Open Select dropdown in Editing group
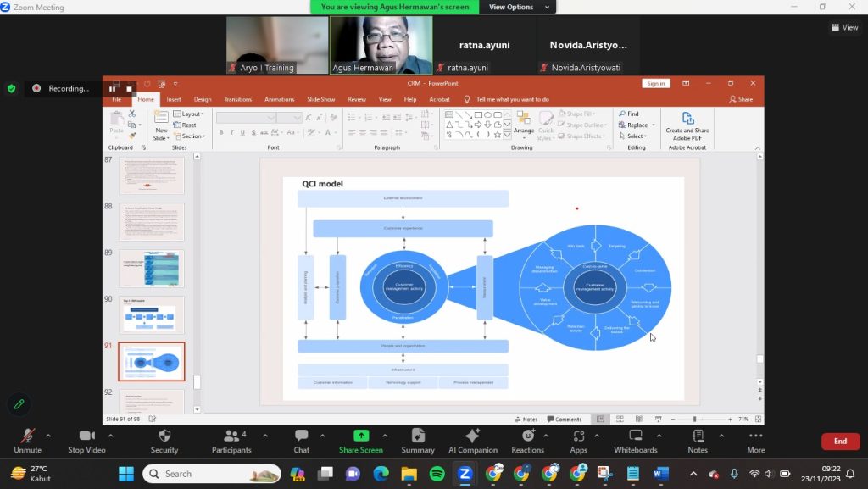Image resolution: width=868 pixels, height=489 pixels. 632,136
